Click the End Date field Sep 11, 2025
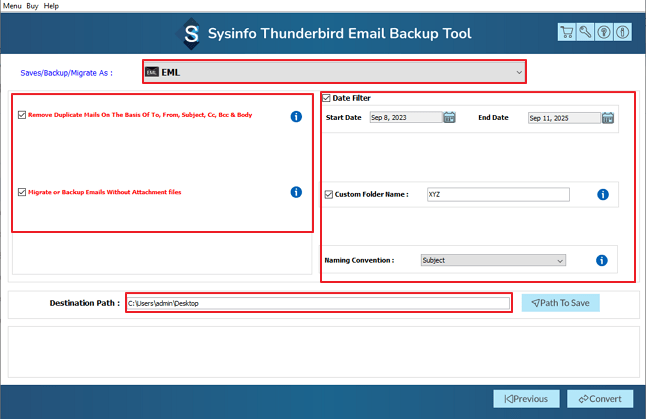Viewport: 646px width, 419px height. (564, 118)
